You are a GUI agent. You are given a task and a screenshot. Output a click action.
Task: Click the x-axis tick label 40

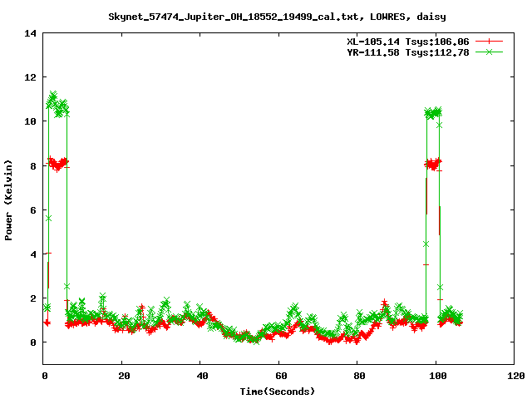click(x=203, y=376)
